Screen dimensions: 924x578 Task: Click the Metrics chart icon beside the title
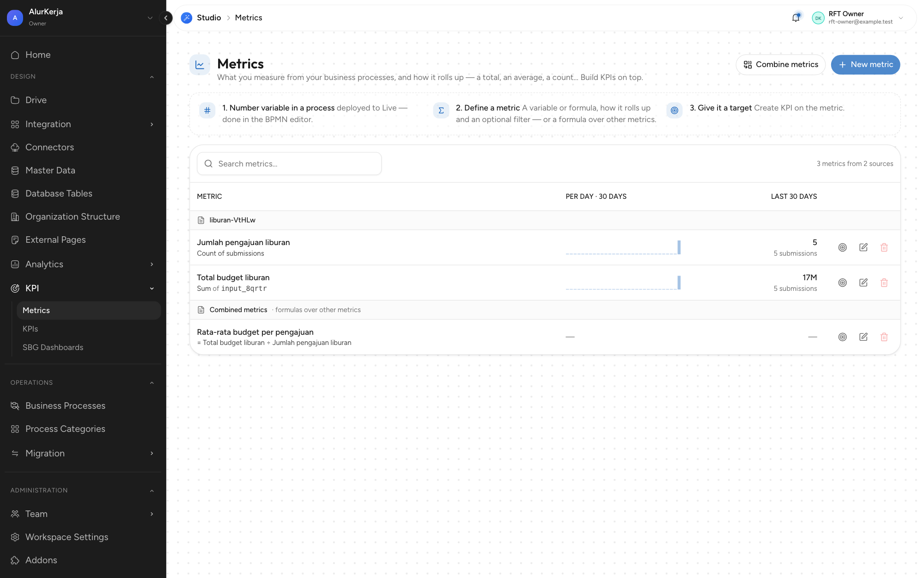coord(200,65)
